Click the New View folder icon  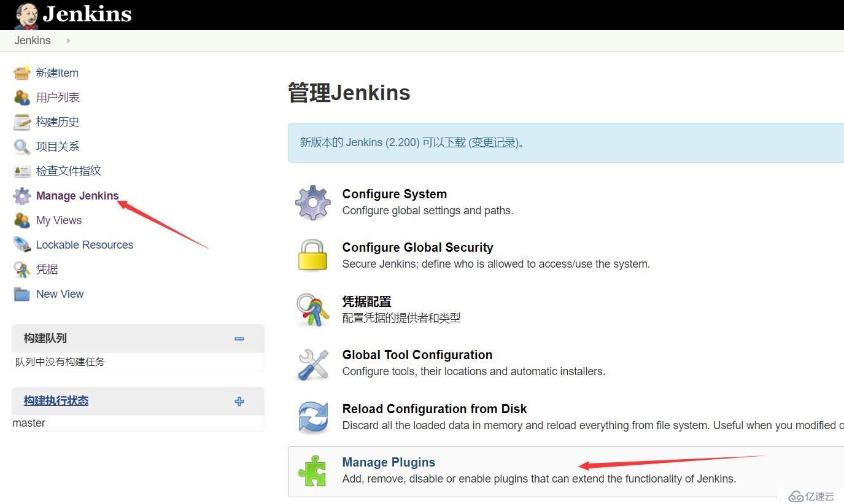22,294
